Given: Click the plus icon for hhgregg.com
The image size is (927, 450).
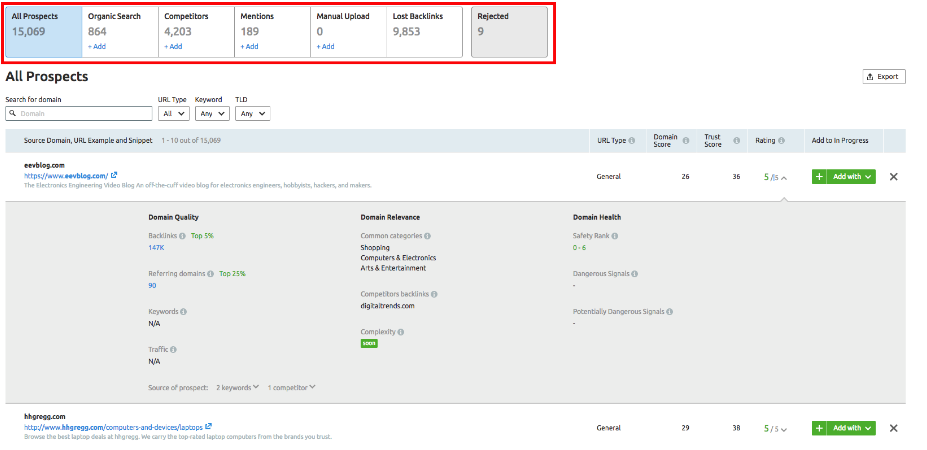Looking at the screenshot, I should (819, 428).
